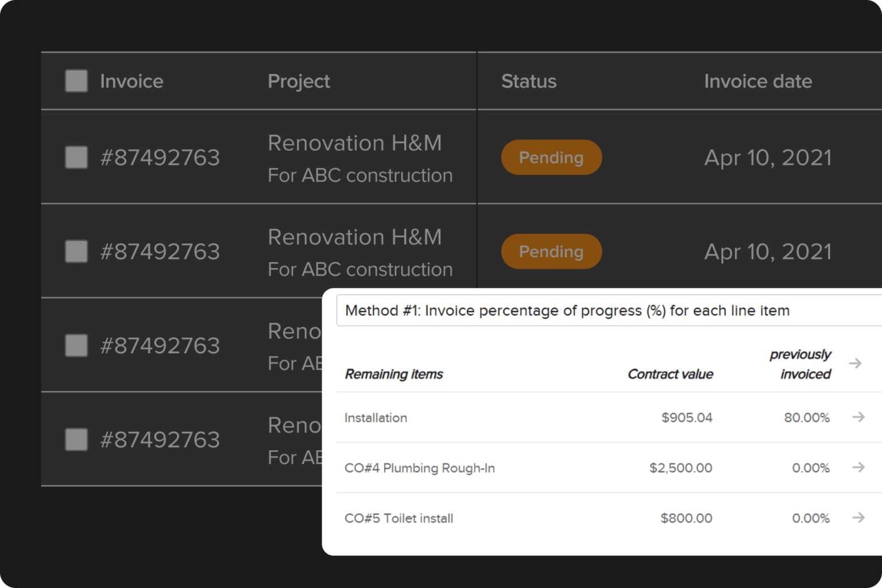This screenshot has height=588, width=882.
Task: Click the CO#4 Plumbing Rough-In line item
Action: point(420,467)
